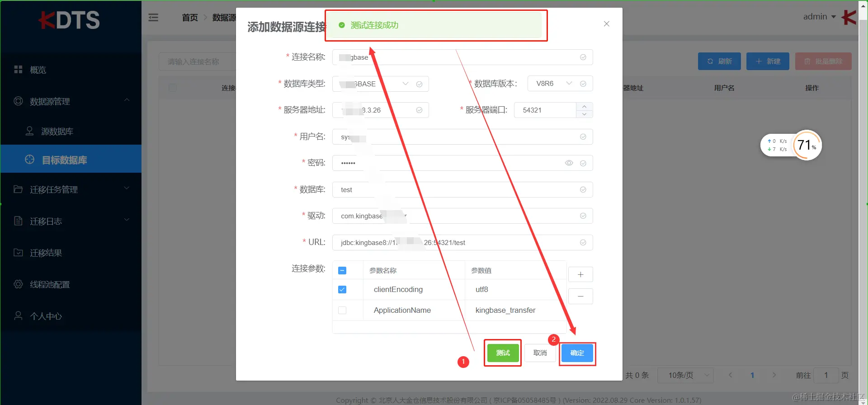This screenshot has width=868, height=405.
Task: Click the 概览 grid icon
Action: coord(18,69)
